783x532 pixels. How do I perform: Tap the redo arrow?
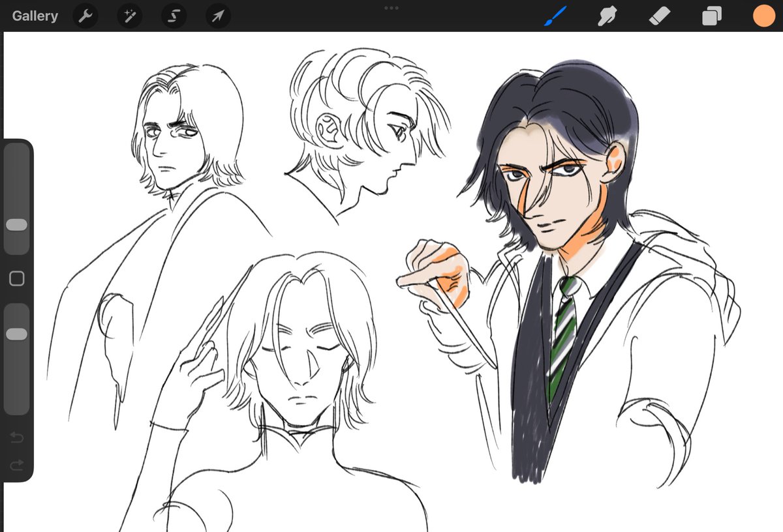(x=18, y=465)
